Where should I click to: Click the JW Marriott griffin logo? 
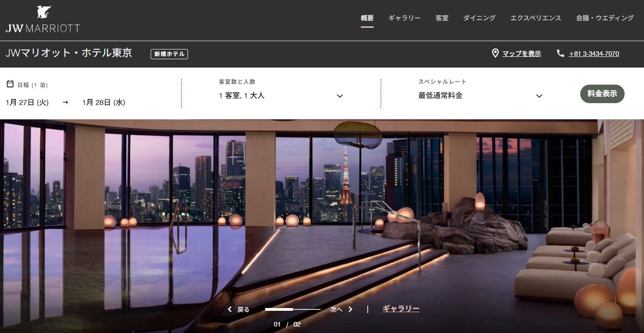point(43,12)
